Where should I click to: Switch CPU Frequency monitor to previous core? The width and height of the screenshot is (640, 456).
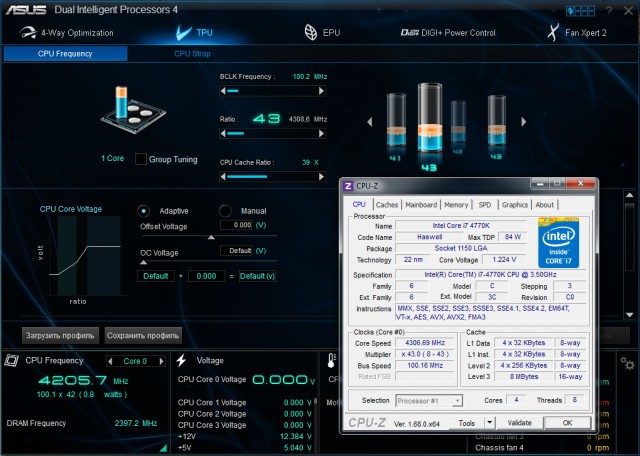110,361
